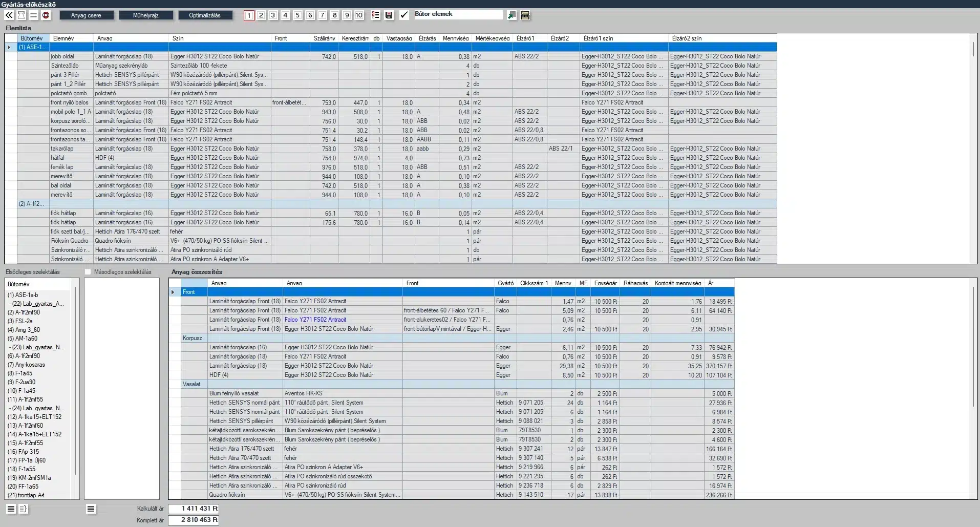Toggle number 5 box in toolbar
The width and height of the screenshot is (980, 527).
(x=297, y=15)
